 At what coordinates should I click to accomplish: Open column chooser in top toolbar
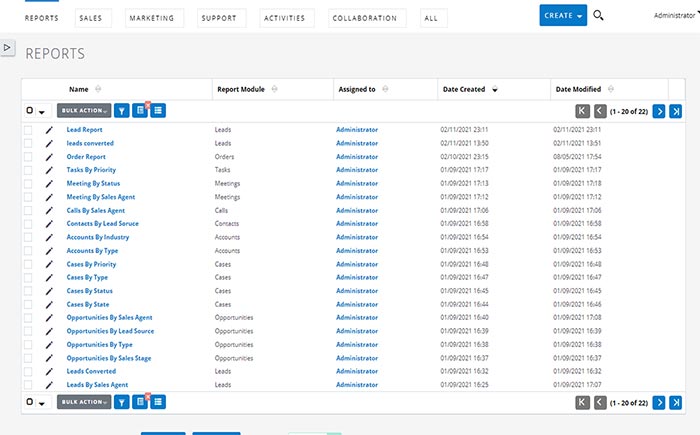140,110
